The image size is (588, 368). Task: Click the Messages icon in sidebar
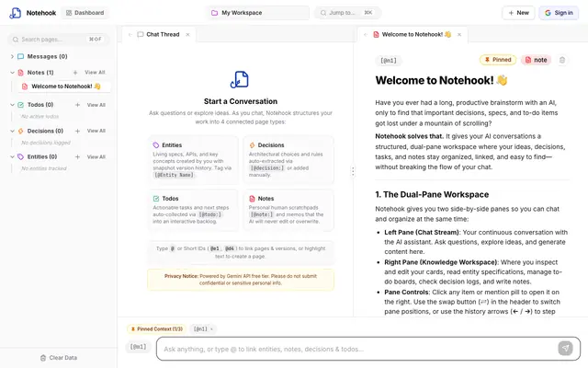tap(20, 56)
